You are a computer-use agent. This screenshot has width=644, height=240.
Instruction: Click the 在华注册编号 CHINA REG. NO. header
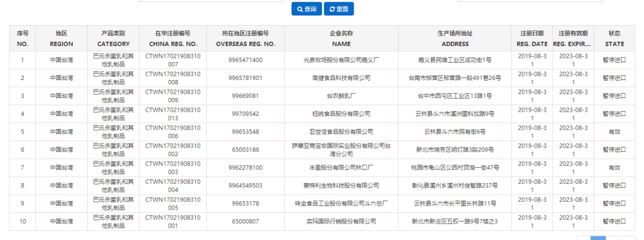173,39
